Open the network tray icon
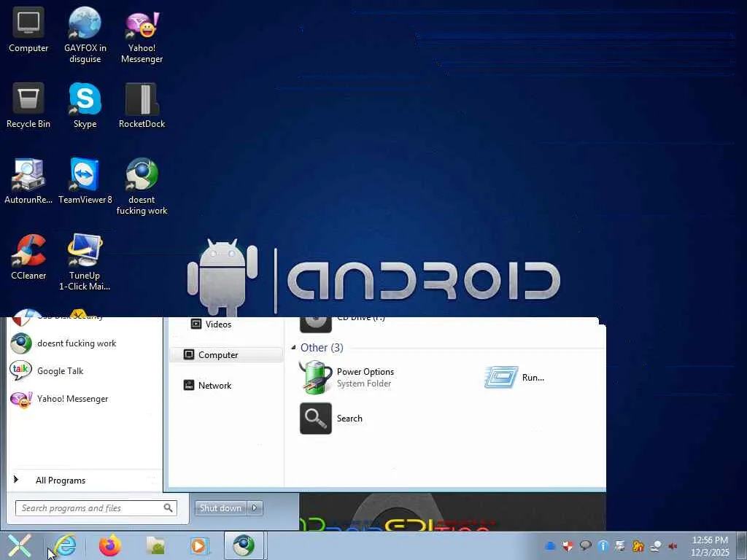The image size is (747, 560). [x=656, y=545]
